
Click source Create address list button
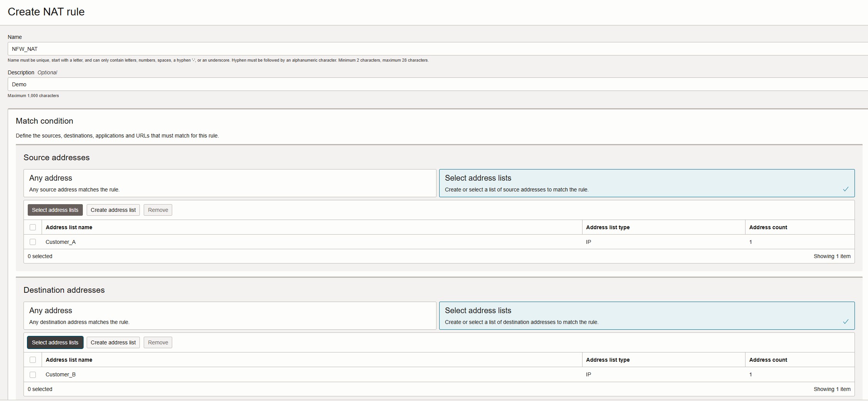pos(113,210)
